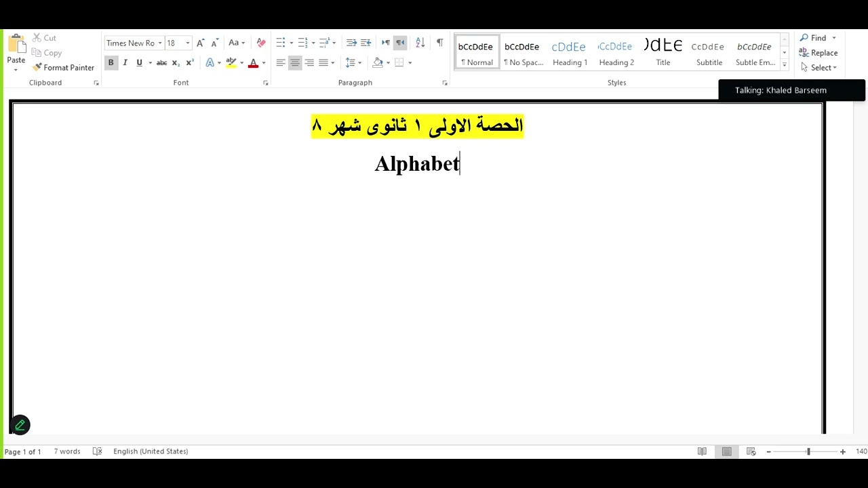Expand font color options arrow

pyautogui.click(x=264, y=63)
